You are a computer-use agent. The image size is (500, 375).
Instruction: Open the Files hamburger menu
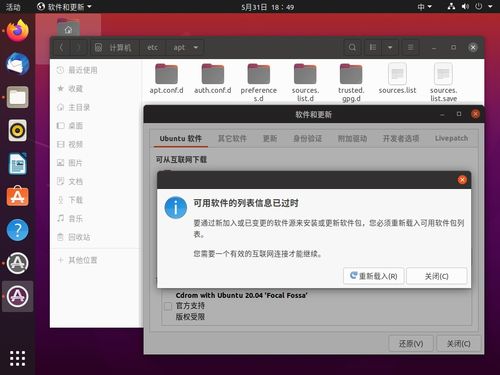[x=411, y=48]
